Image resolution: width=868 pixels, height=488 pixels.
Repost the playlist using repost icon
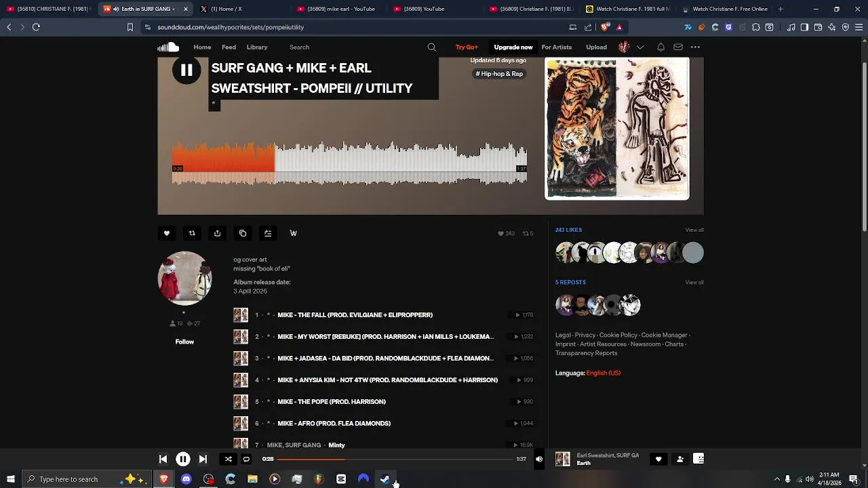click(192, 233)
